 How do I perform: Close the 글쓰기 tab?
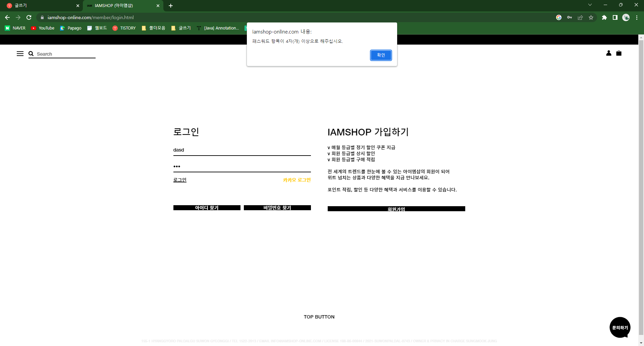tap(78, 6)
